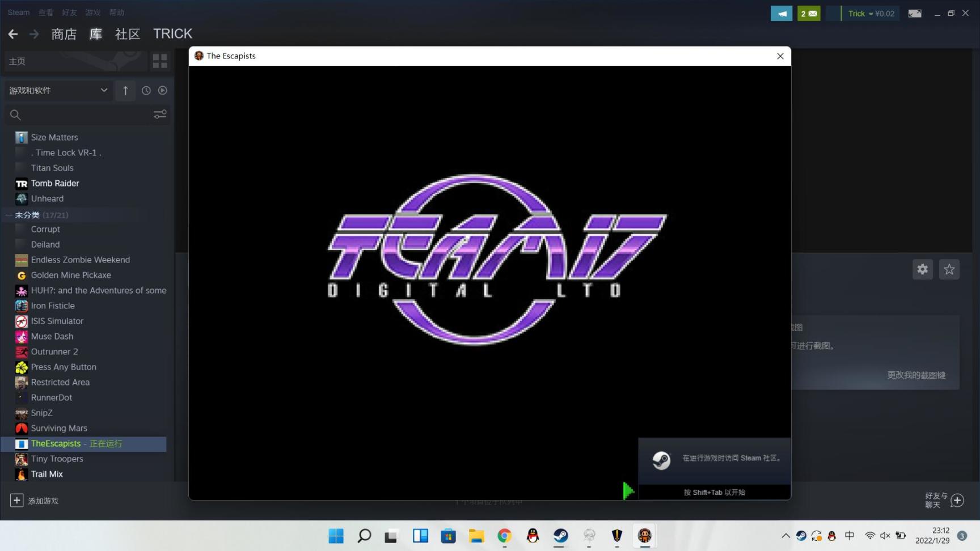The width and height of the screenshot is (980, 551).
Task: Switch to Big Picture mode icon
Action: click(915, 13)
